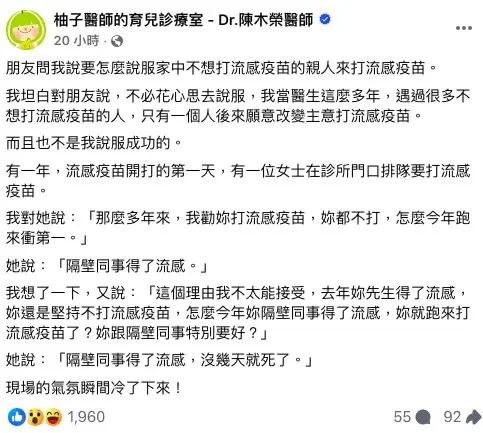
Task: Click the globe public audience icon
Action: pyautogui.click(x=117, y=41)
